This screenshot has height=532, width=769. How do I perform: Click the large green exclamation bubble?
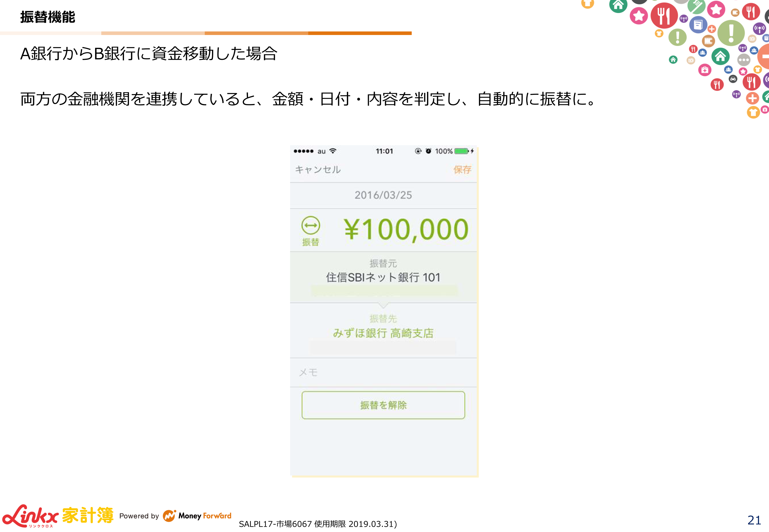[731, 33]
